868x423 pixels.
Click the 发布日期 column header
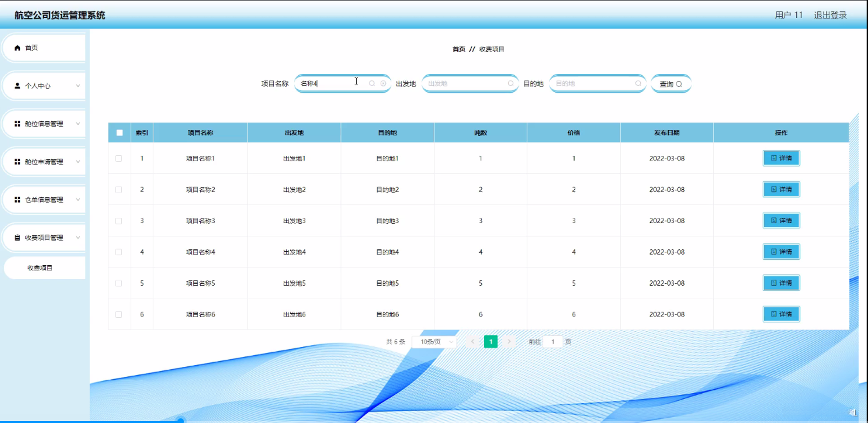pyautogui.click(x=667, y=133)
